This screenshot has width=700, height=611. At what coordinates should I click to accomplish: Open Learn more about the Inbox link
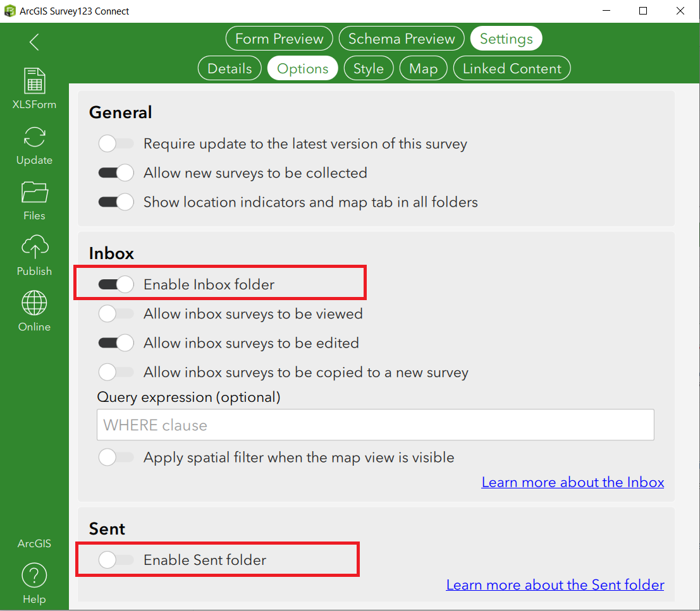coord(573,482)
